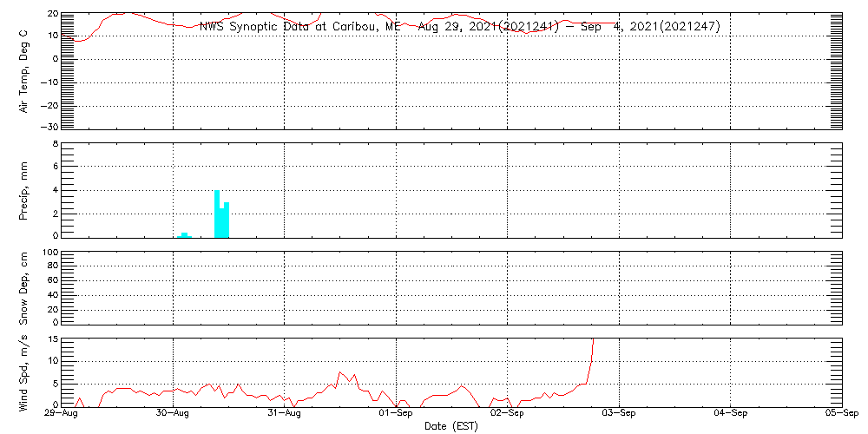
Task: Select the 31-Aug date tick label
Action: [x=285, y=414]
